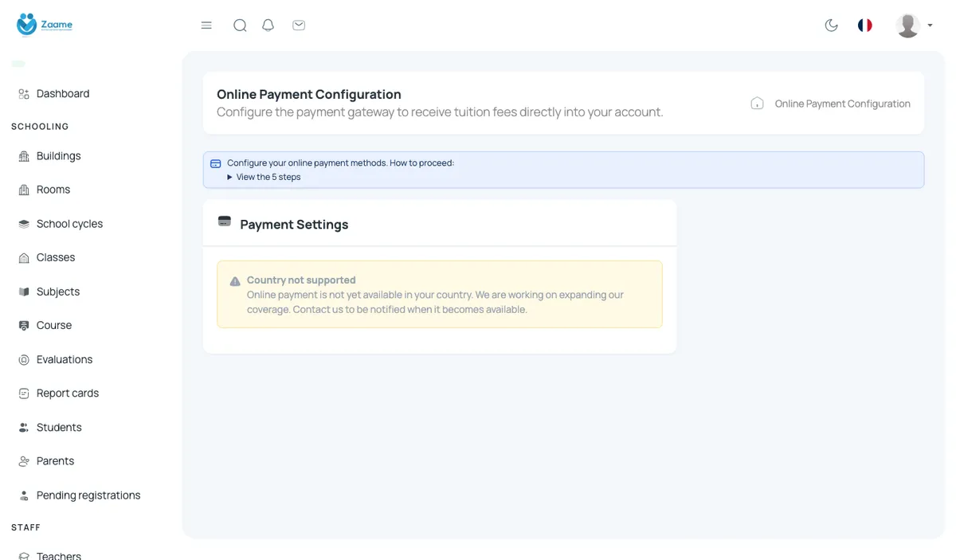The image size is (956, 560).
Task: Click the breadcrumb home icon
Action: coord(758,104)
